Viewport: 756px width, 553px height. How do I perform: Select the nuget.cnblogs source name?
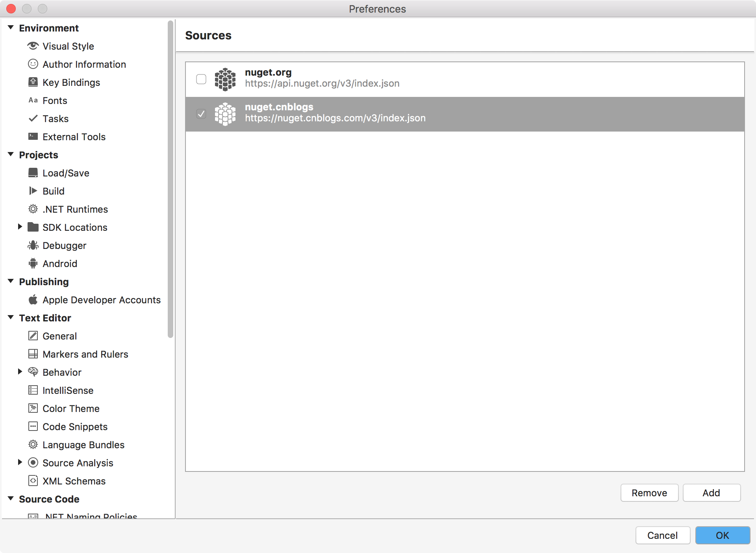(279, 107)
